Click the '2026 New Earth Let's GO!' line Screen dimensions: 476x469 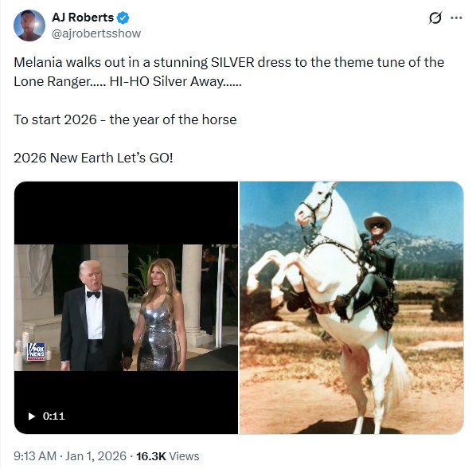(93, 158)
